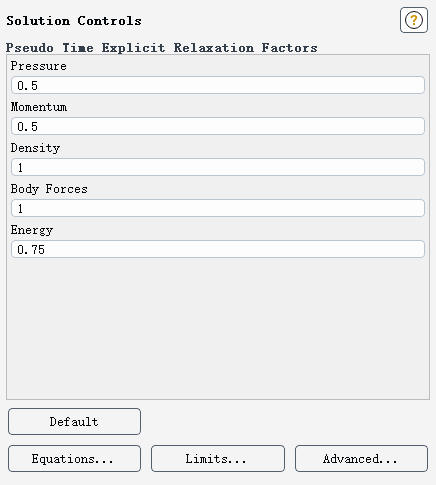
Task: Reset values with the Default button
Action: point(74,422)
